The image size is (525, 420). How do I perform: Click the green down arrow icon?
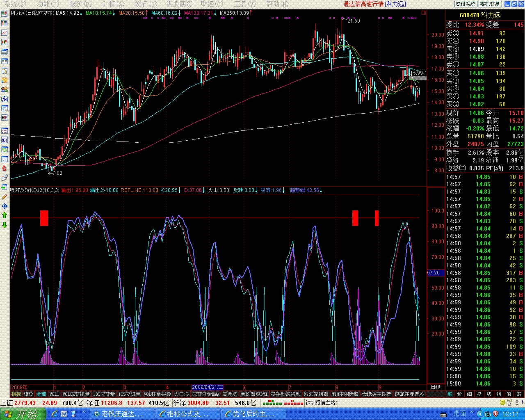click(x=5, y=225)
